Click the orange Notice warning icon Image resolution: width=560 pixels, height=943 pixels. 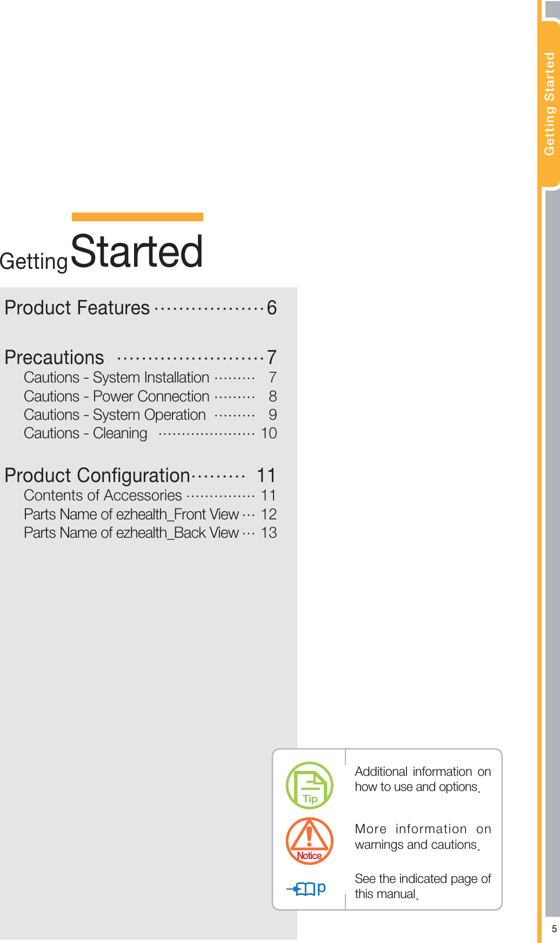[x=309, y=841]
